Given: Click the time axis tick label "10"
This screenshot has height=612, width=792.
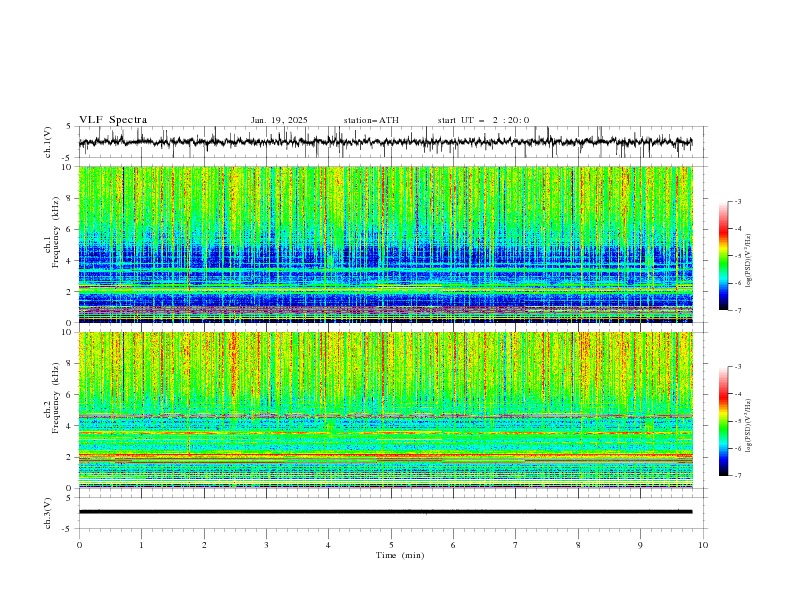Looking at the screenshot, I should (x=703, y=545).
